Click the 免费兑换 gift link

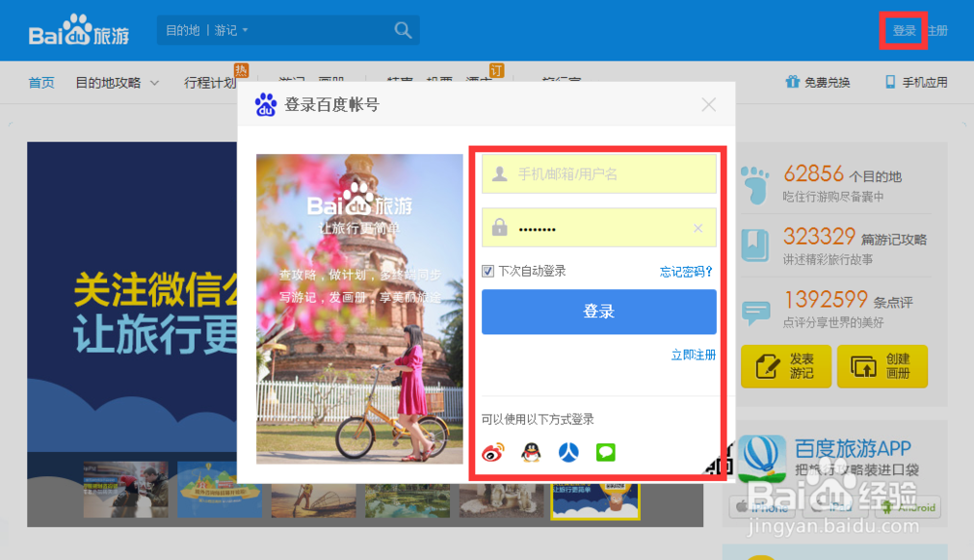pyautogui.click(x=818, y=82)
